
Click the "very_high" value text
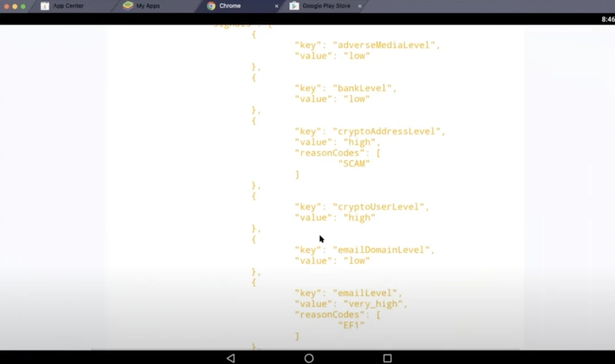click(373, 304)
